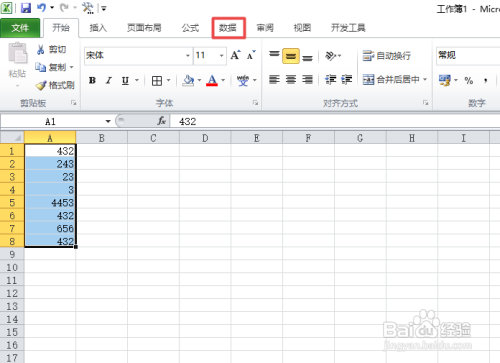Toggle Bold formatting

click(92, 80)
